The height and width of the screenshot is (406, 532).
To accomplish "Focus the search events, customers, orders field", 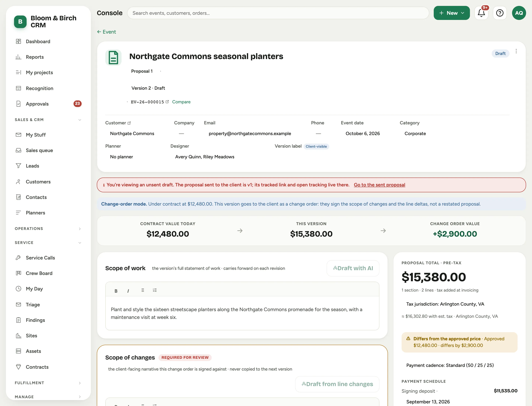I will [x=278, y=13].
